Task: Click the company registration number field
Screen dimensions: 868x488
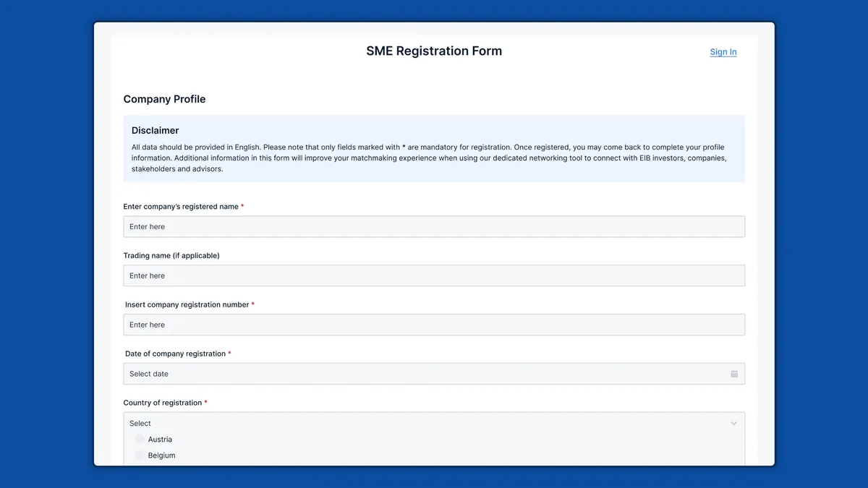Action: click(x=434, y=325)
